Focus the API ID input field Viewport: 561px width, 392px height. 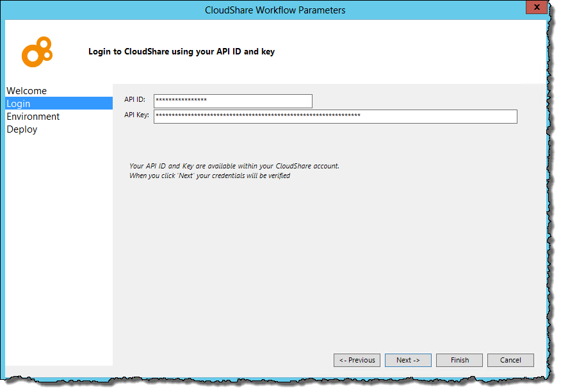232,101
